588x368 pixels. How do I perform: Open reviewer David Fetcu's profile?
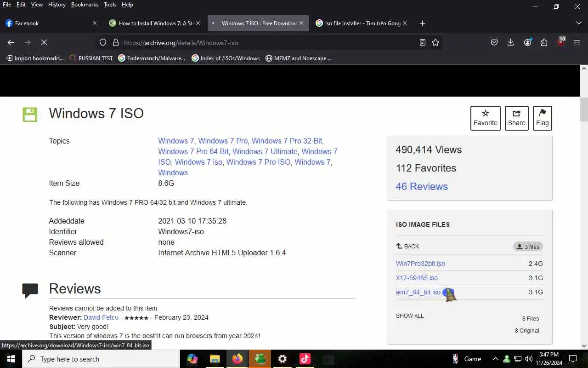pyautogui.click(x=101, y=317)
